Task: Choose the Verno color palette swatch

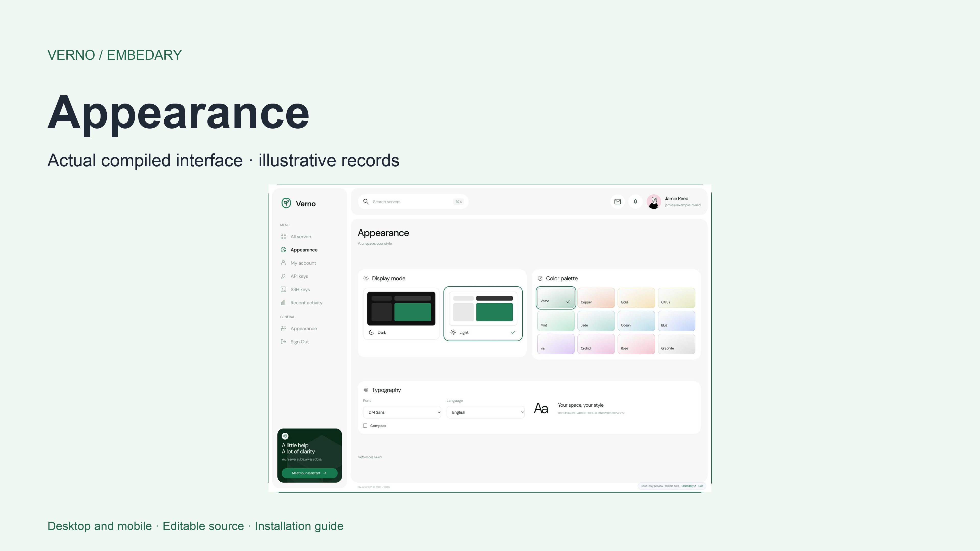Action: (x=556, y=298)
